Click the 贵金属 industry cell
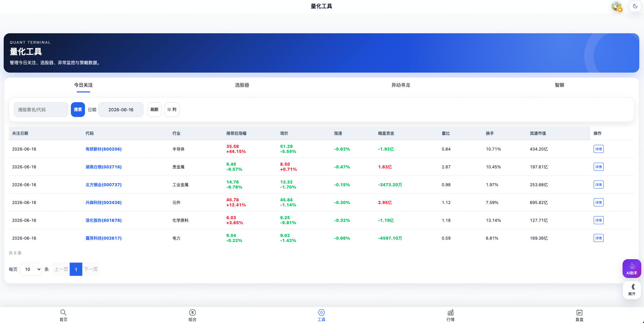 click(x=178, y=167)
